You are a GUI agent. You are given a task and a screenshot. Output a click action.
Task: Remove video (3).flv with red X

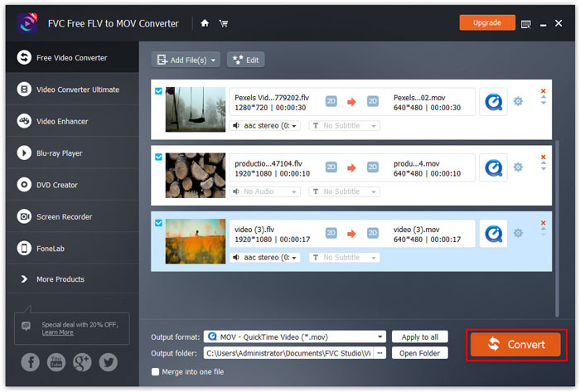[x=543, y=223]
